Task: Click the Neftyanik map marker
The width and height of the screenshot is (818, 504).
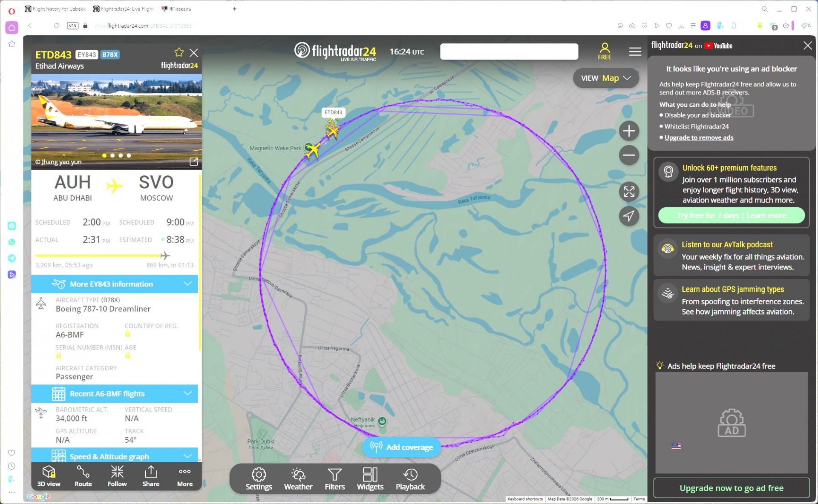Action: pos(382,421)
